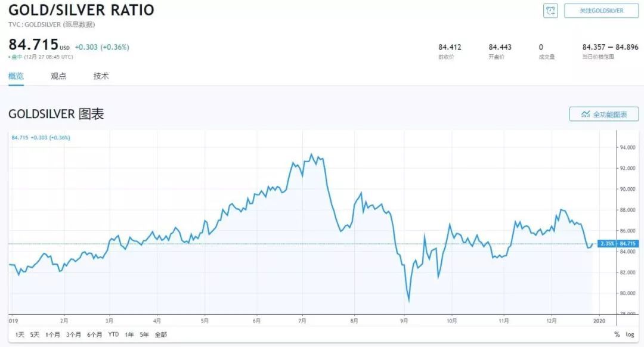Click the chart icon in 全功能图表 button

click(585, 114)
